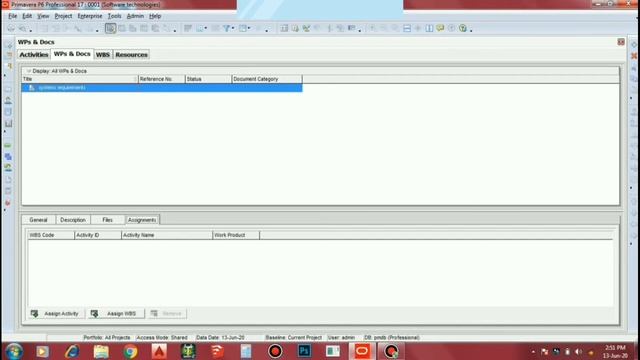Click the Assign WBS button

point(116,313)
